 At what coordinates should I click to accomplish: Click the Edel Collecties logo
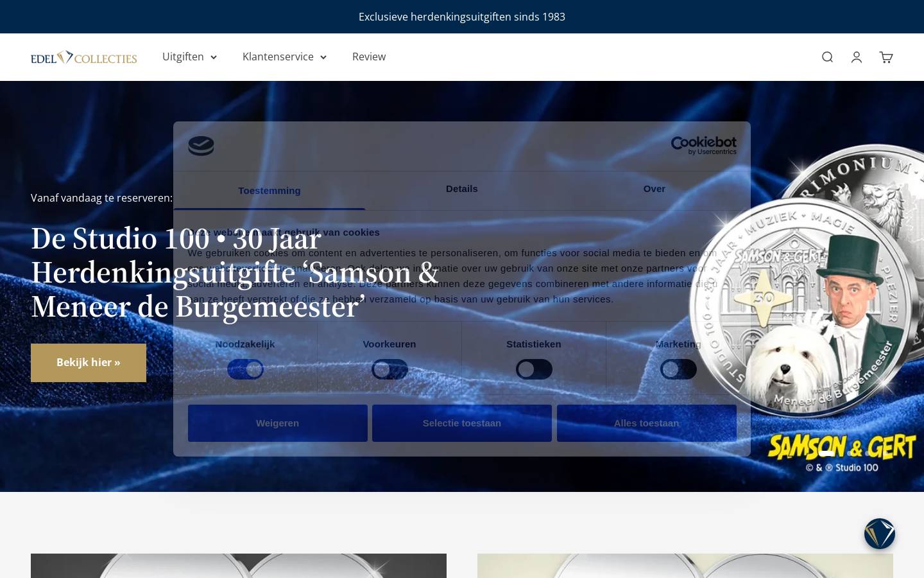click(x=84, y=57)
